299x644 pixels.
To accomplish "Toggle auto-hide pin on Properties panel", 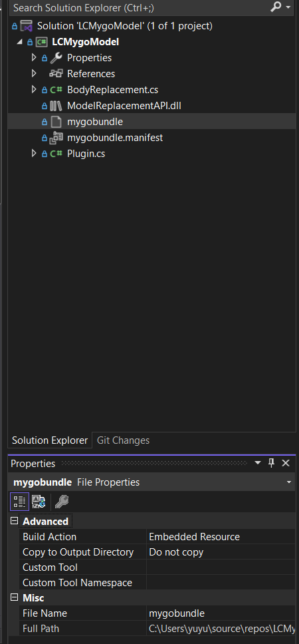I will tap(272, 463).
